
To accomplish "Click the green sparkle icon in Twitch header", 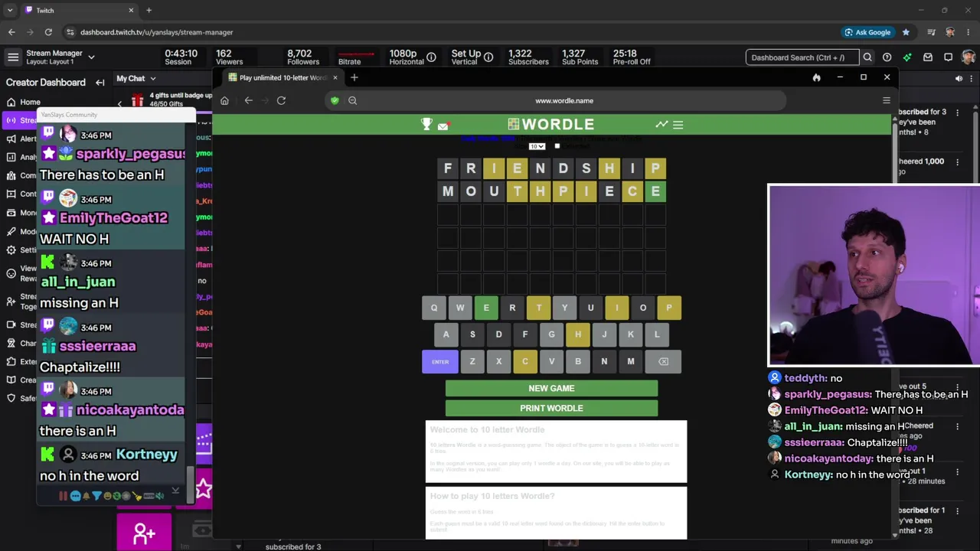I will 907,57.
